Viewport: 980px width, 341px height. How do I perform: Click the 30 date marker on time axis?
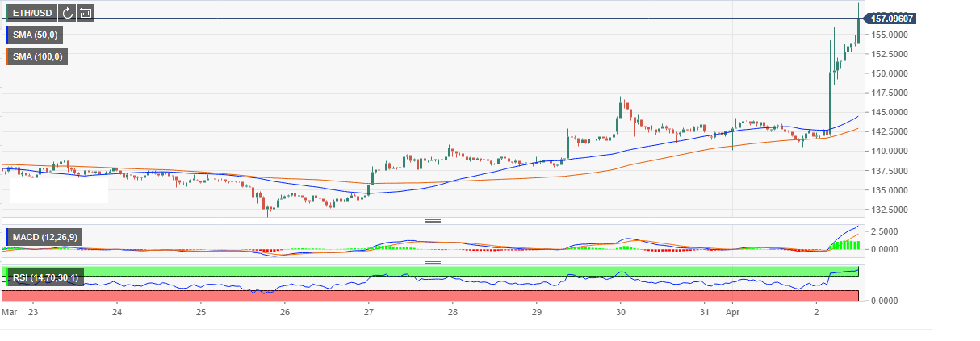coord(620,311)
